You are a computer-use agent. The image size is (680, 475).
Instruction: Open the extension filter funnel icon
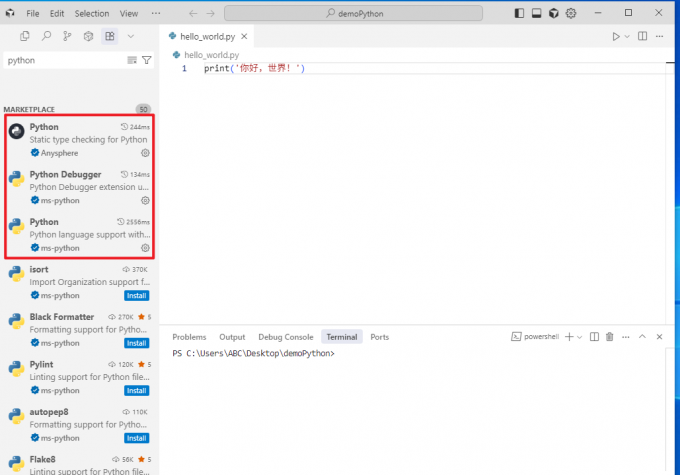click(x=147, y=60)
